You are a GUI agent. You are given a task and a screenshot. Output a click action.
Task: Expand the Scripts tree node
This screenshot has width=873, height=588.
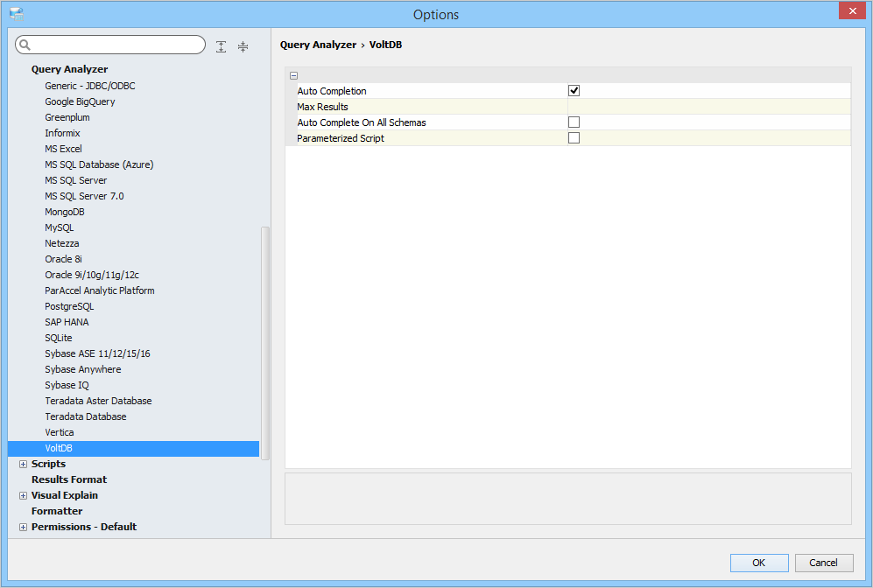pos(23,464)
